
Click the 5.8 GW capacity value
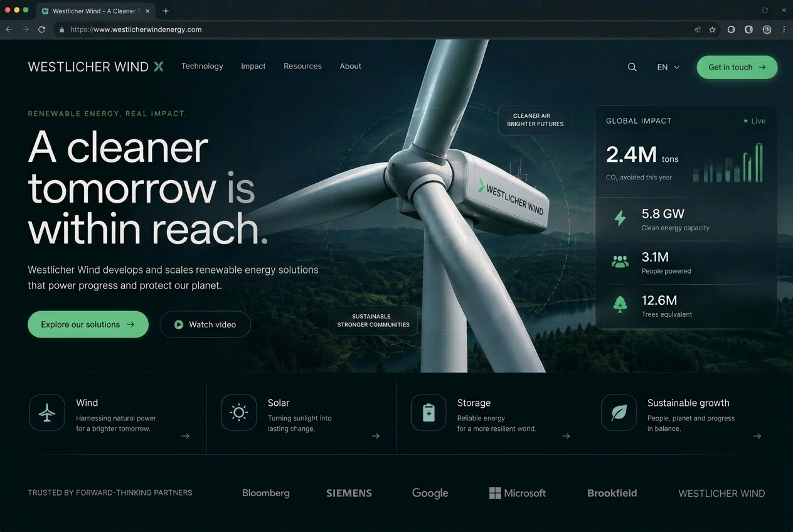point(663,213)
